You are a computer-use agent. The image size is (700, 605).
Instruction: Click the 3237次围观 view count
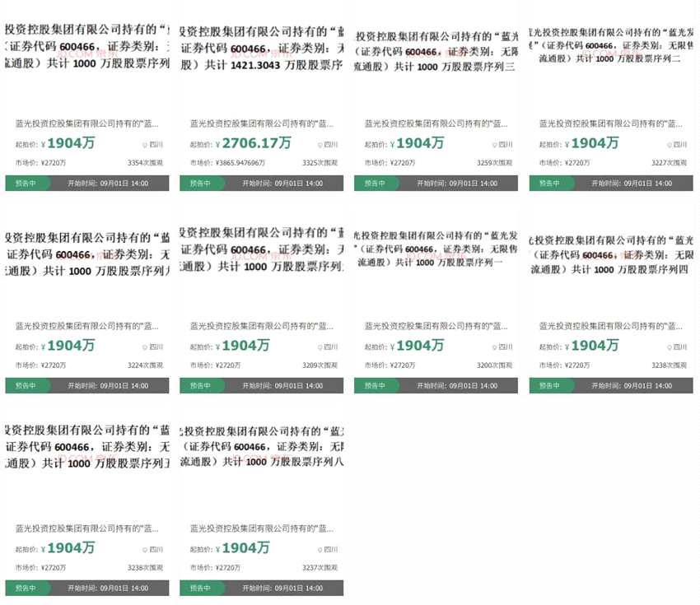pos(320,567)
